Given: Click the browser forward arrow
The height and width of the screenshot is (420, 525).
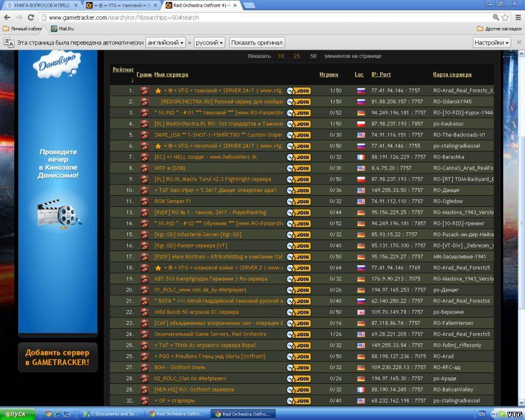Looking at the screenshot, I should pos(19,17).
